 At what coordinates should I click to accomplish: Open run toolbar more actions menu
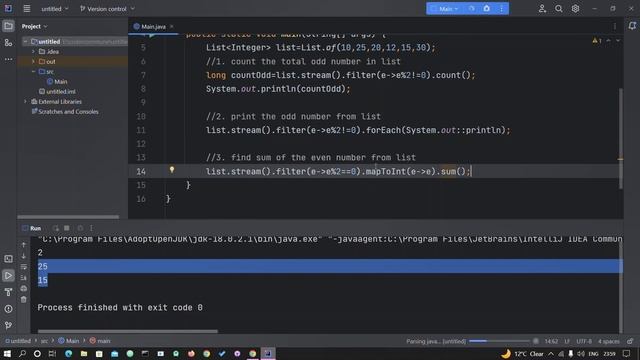click(501, 9)
